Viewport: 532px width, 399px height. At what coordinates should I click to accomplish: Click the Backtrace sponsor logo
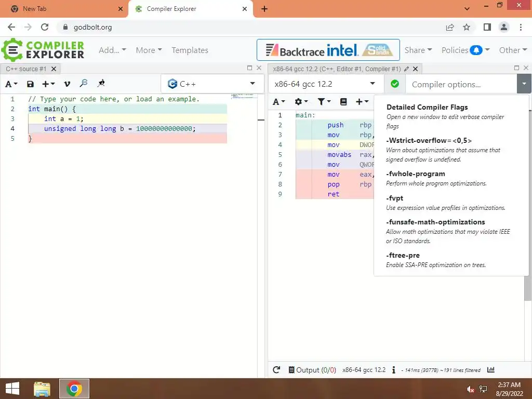(295, 50)
